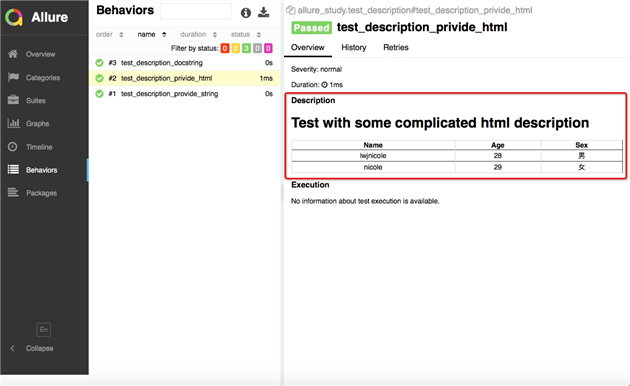Click the info icon beside search box
Viewport: 630px width, 386px height.
(x=245, y=13)
